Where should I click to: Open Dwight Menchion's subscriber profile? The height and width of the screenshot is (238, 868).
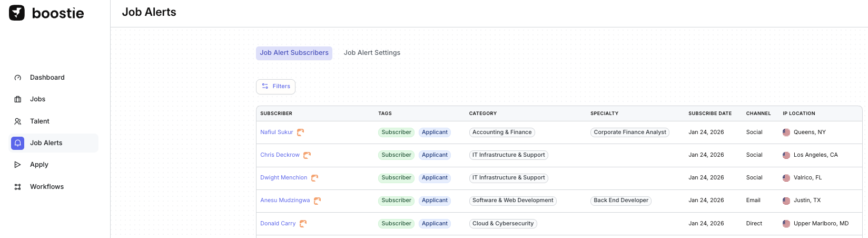(283, 178)
